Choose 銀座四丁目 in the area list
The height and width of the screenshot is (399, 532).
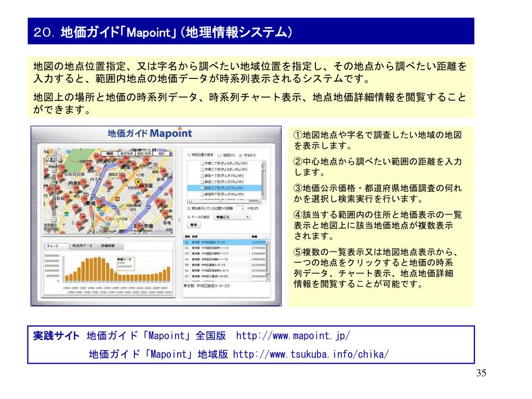click(x=224, y=194)
